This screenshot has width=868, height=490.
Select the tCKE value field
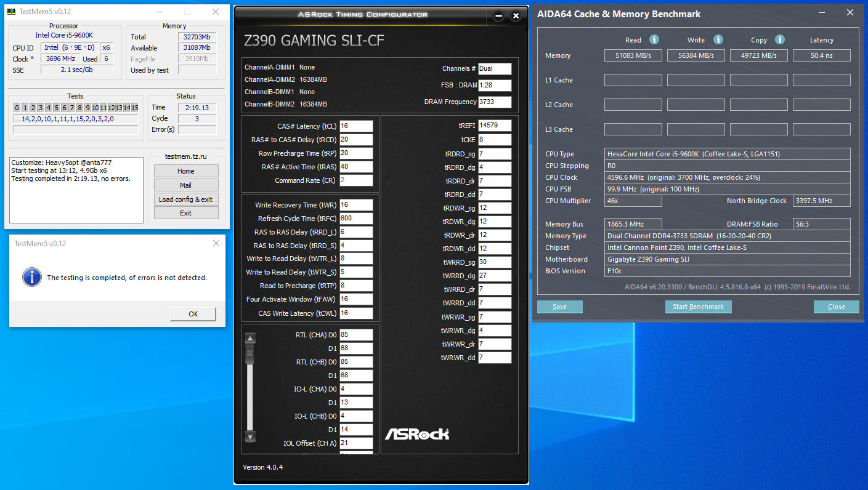[495, 140]
